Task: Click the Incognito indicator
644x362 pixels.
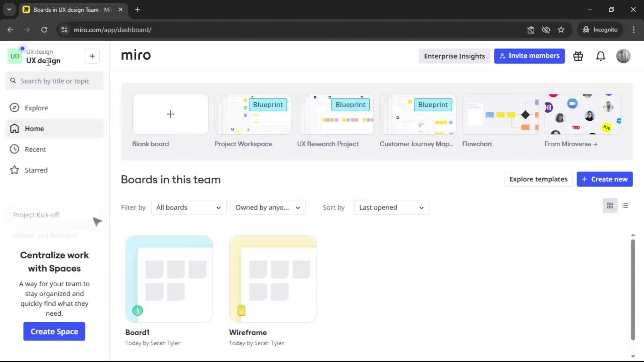Action: (600, 29)
